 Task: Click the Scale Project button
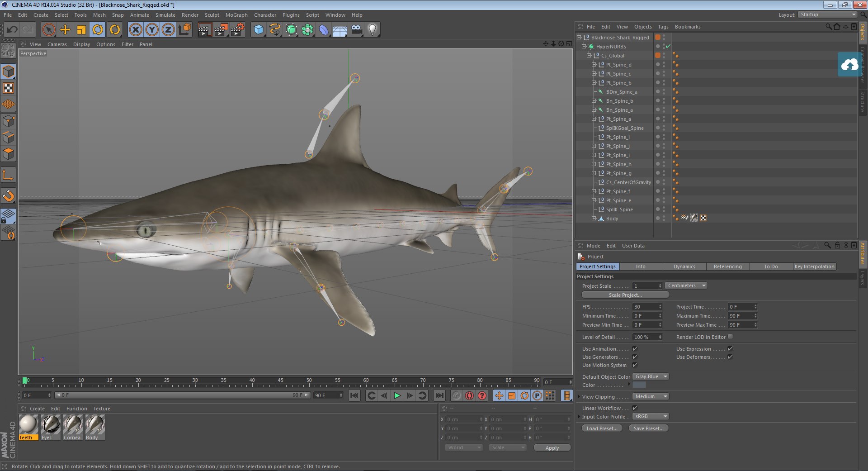625,295
